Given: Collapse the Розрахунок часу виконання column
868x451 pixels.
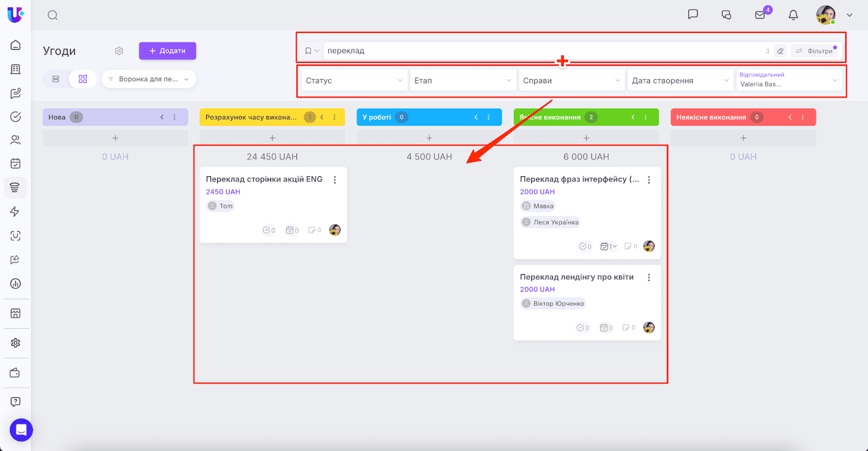Looking at the screenshot, I should [x=322, y=117].
